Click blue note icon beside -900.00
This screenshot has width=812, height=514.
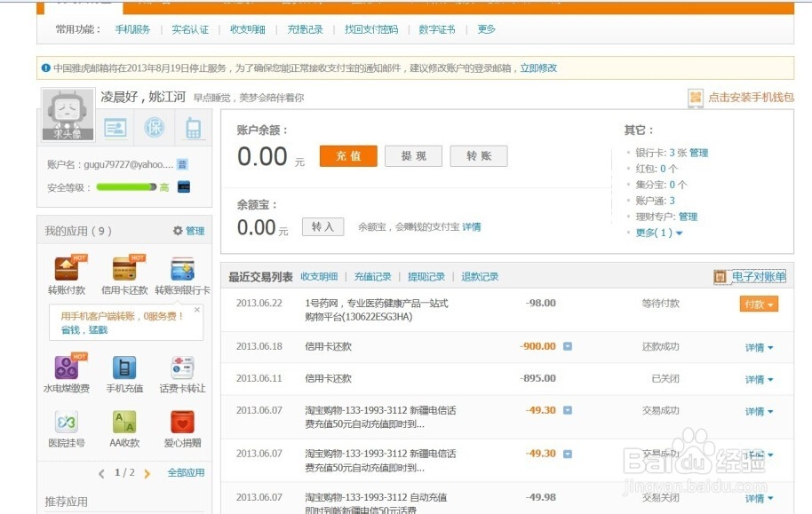(x=568, y=346)
